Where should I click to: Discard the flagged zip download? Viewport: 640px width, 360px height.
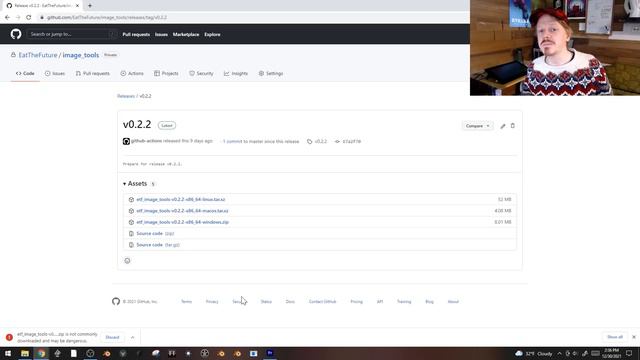coord(112,338)
